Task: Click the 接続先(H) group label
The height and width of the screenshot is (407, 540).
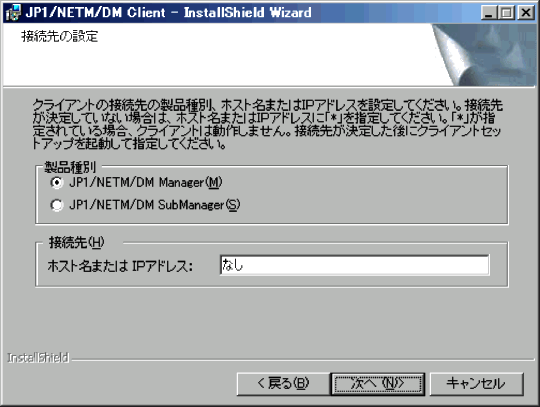Action: (76, 243)
